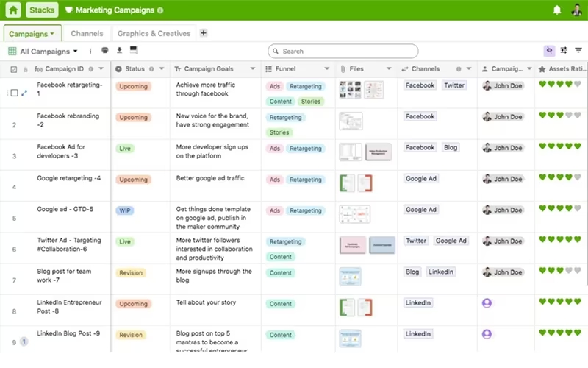
Task: Click Revision status of Blog post for team work
Action: click(x=131, y=273)
